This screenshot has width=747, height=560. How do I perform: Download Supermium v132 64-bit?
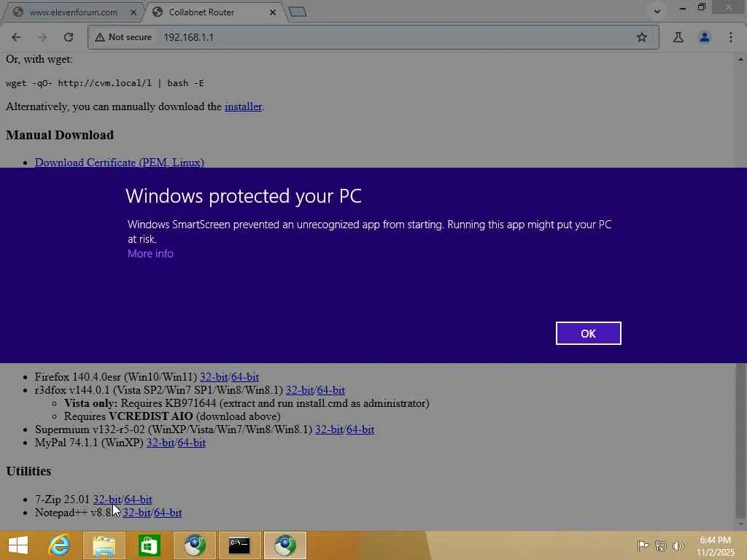pyautogui.click(x=360, y=429)
